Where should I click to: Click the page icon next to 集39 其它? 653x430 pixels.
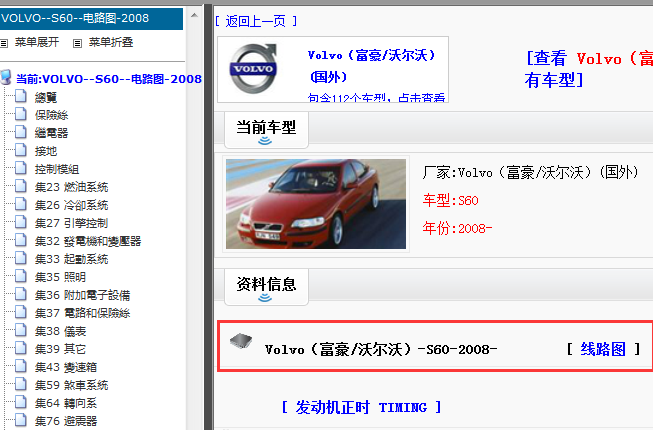[21, 348]
